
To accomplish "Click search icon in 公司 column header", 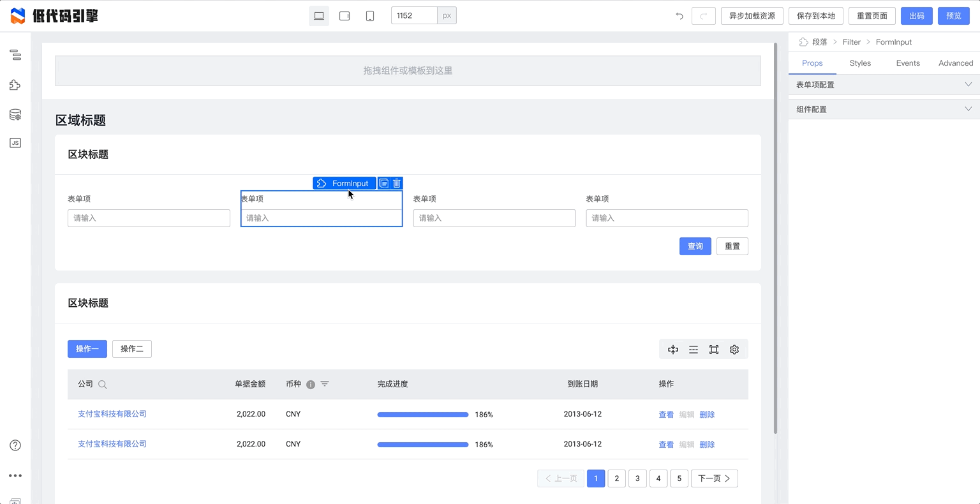I will tap(103, 385).
